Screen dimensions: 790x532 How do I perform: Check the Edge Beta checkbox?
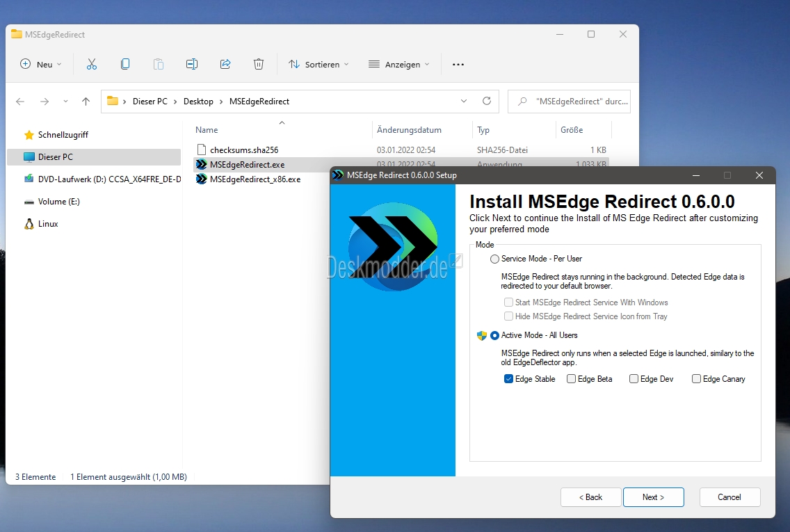click(571, 379)
